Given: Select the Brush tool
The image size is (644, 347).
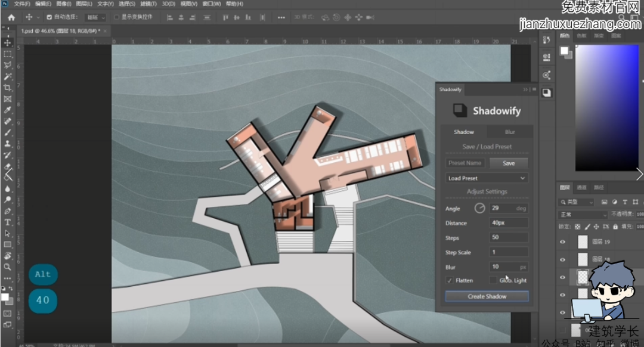Looking at the screenshot, I should tap(8, 132).
